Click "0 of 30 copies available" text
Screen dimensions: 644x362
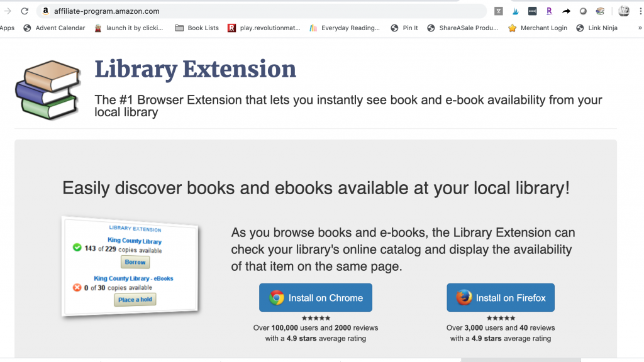[x=118, y=288]
